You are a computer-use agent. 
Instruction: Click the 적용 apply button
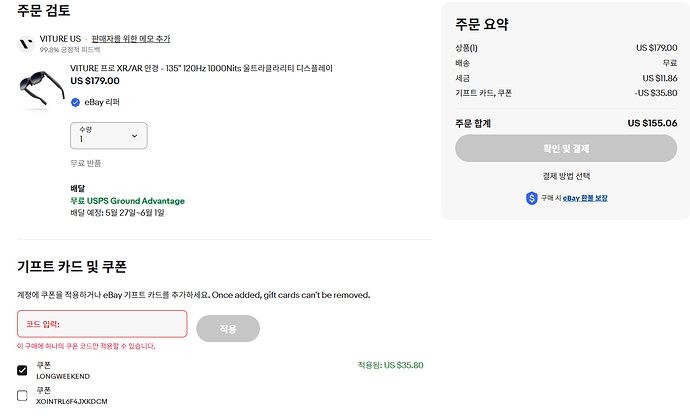(x=228, y=328)
